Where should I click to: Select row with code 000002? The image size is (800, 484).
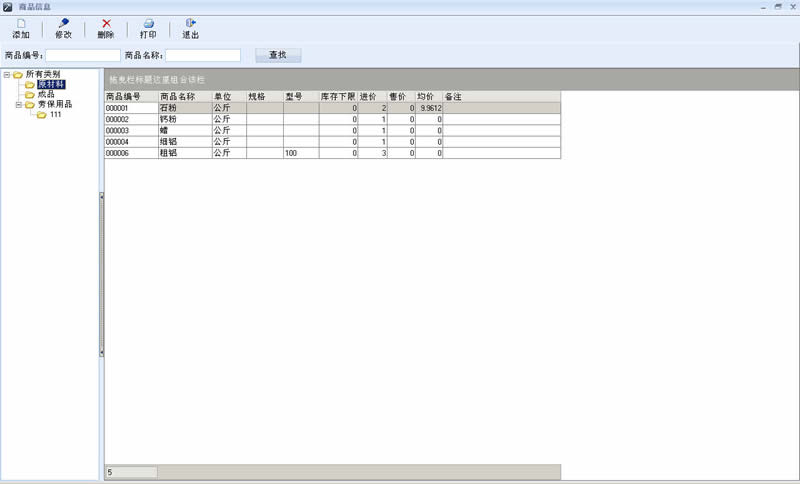pos(333,119)
